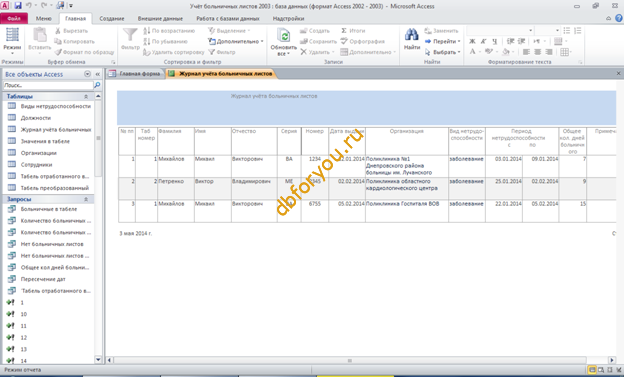Screen dimensions: 624x377
Task: Toggle italic К formatting
Action: click(x=484, y=41)
